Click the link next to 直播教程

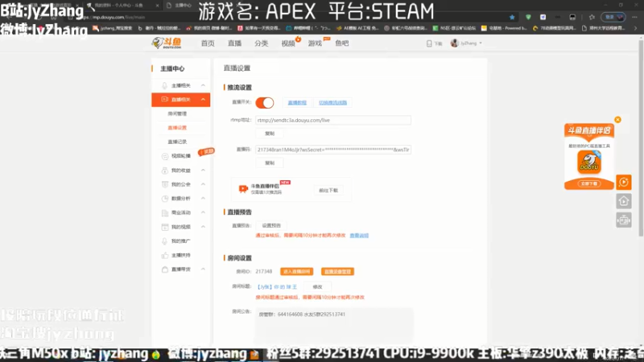click(x=332, y=103)
